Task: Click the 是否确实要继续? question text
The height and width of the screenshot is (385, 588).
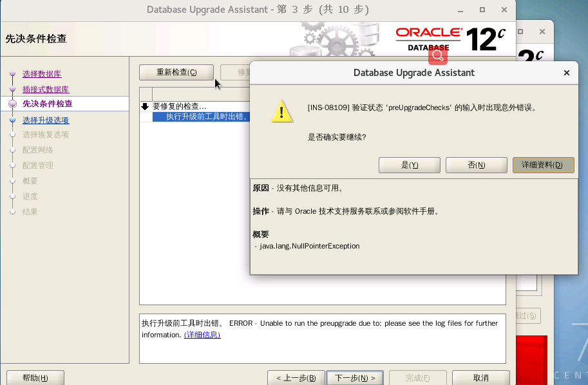Action: pyautogui.click(x=337, y=137)
